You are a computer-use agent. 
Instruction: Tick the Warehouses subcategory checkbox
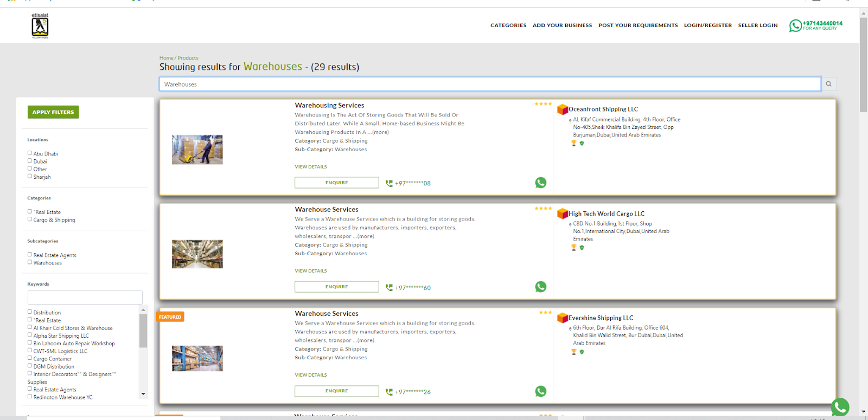(x=30, y=262)
